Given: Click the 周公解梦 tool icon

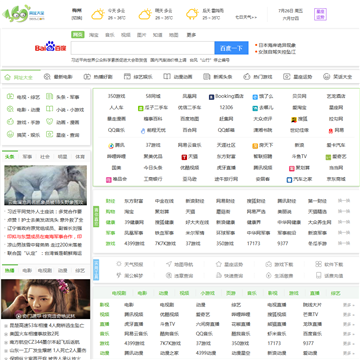Looking at the screenshot, I should 119,275.
